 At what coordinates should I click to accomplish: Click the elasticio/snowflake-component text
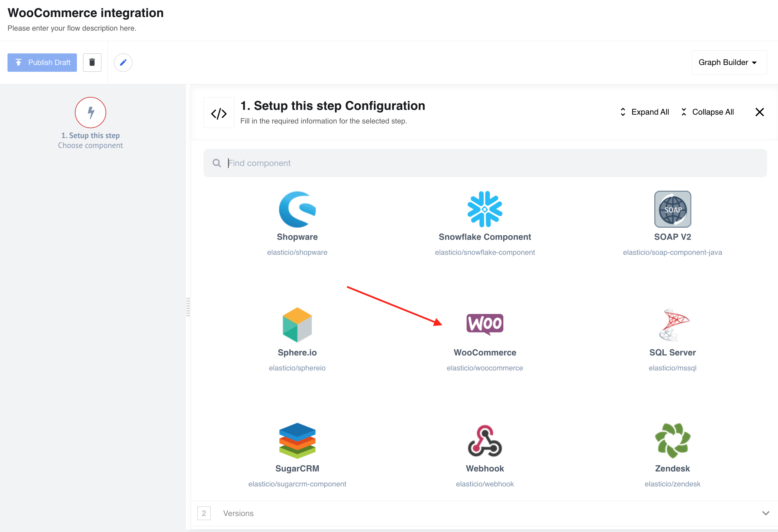coord(485,252)
